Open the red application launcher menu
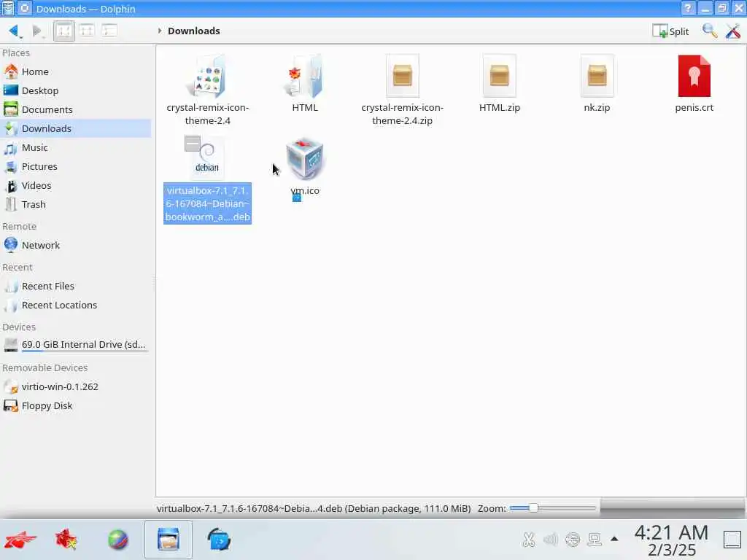 point(20,540)
